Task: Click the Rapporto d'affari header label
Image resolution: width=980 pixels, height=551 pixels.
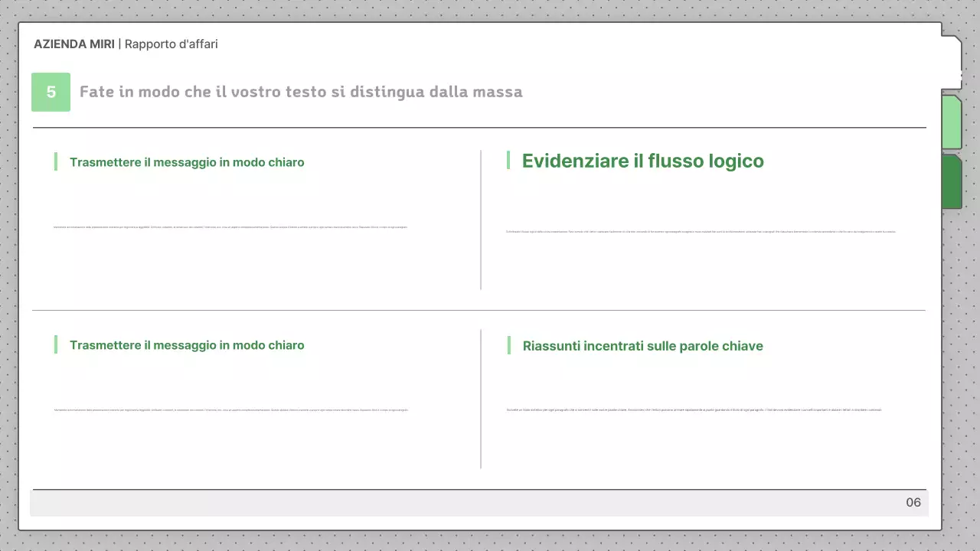Action: 171,44
